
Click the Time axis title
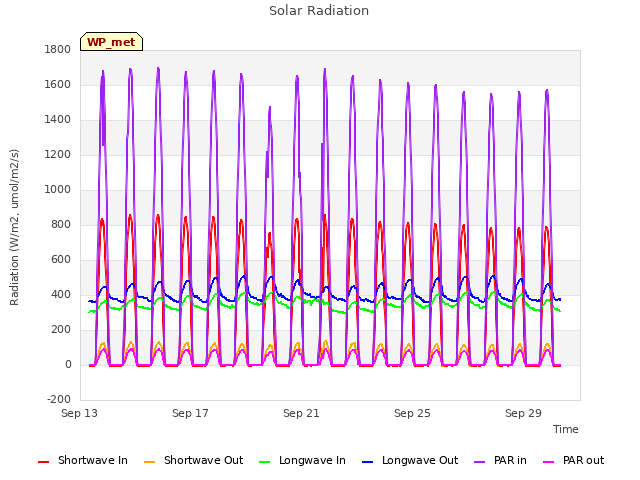click(566, 429)
